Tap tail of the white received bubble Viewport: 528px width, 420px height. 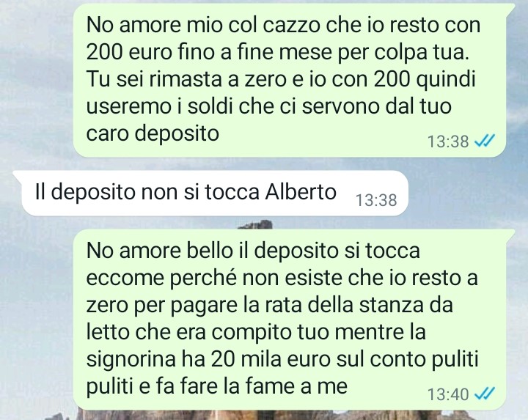coord(18,174)
